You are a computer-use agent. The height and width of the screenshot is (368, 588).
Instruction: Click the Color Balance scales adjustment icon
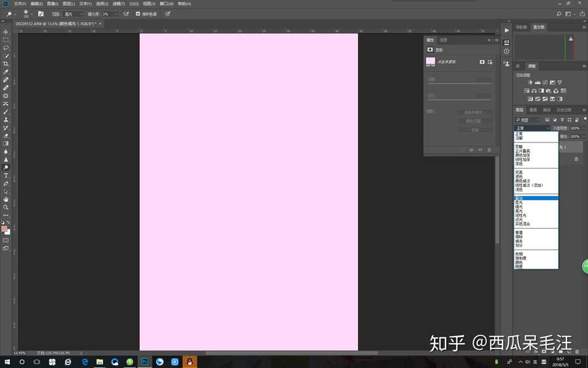pyautogui.click(x=534, y=91)
